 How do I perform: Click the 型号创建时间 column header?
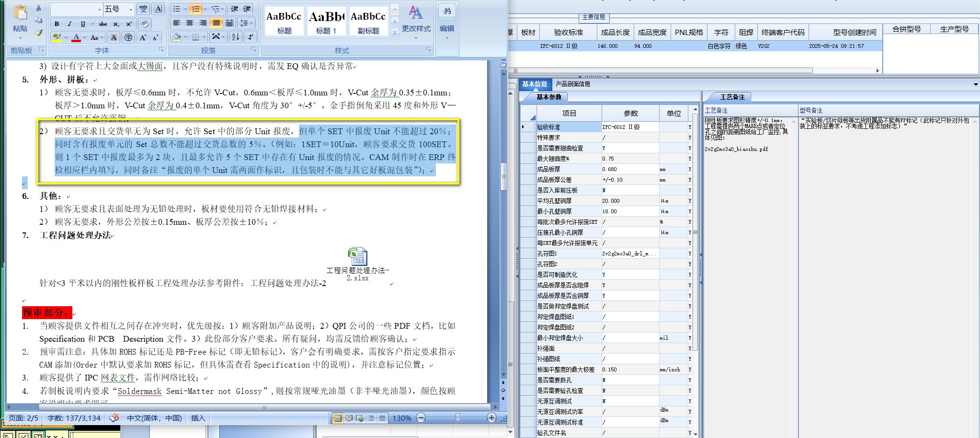(x=855, y=33)
